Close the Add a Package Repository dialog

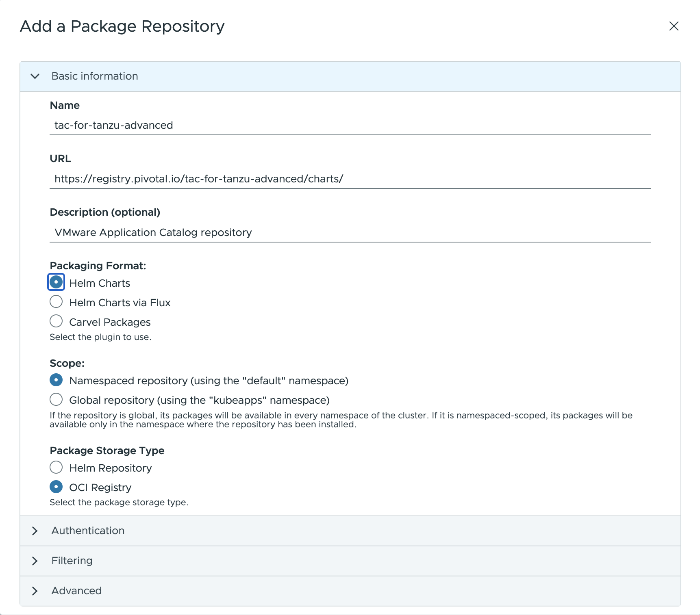click(674, 26)
